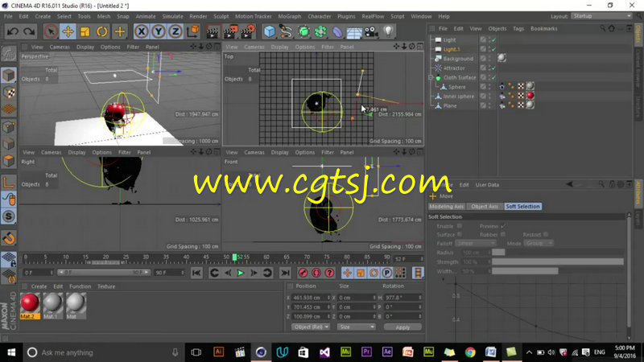The height and width of the screenshot is (362, 644).
Task: Toggle the Light object enable checkmark
Action: (x=493, y=39)
